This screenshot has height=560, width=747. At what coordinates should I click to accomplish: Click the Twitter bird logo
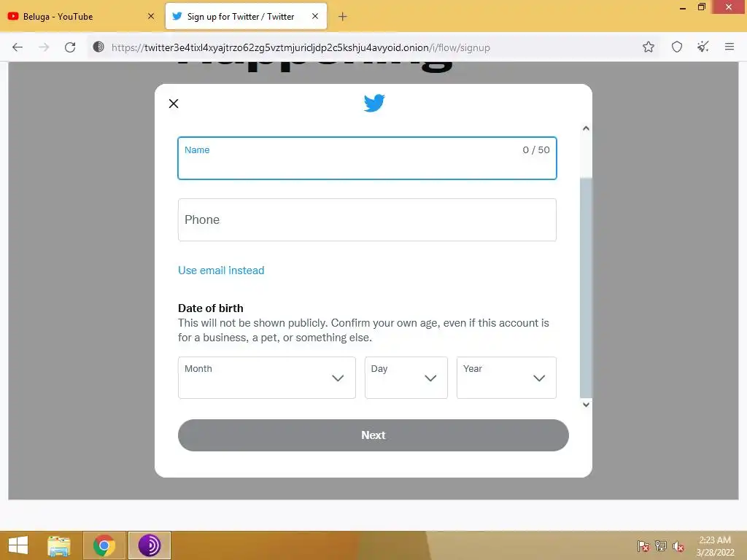(x=374, y=103)
